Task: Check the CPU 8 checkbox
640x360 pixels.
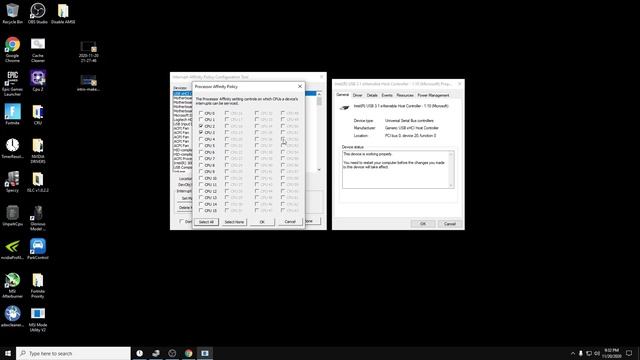Action: [201, 165]
